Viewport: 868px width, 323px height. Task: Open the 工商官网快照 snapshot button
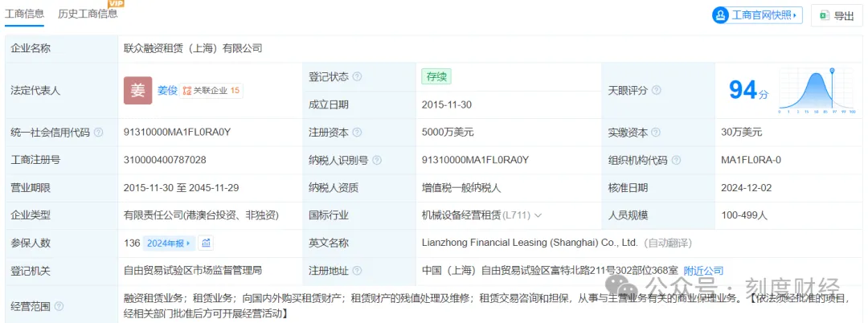757,15
